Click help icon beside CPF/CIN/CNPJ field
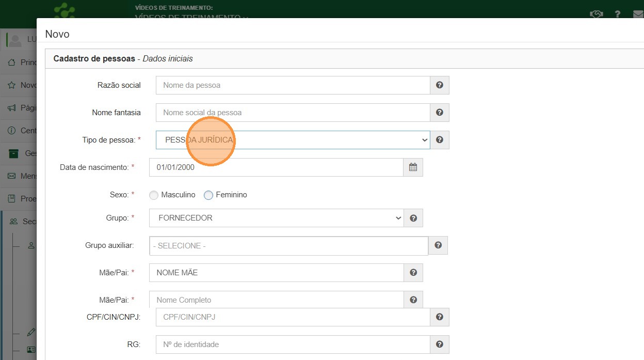 point(439,317)
